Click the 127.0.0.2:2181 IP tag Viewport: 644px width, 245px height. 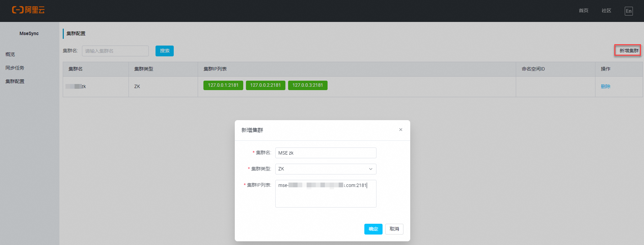[x=265, y=85]
